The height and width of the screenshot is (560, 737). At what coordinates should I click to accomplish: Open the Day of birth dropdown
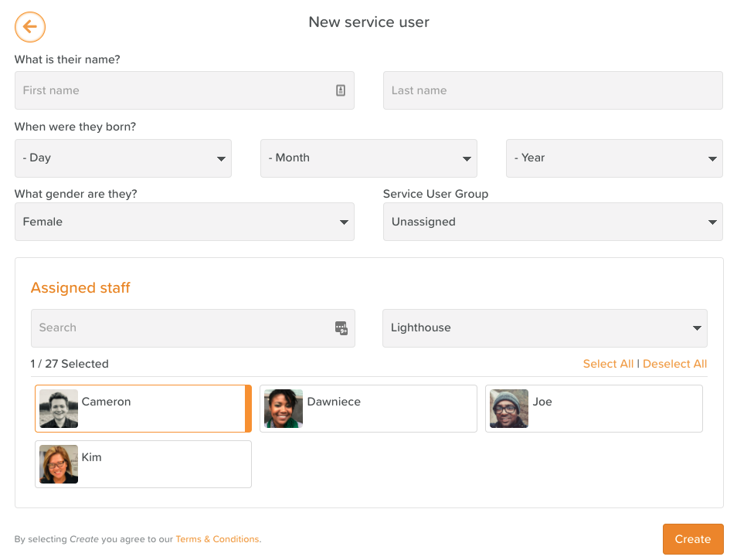(123, 158)
